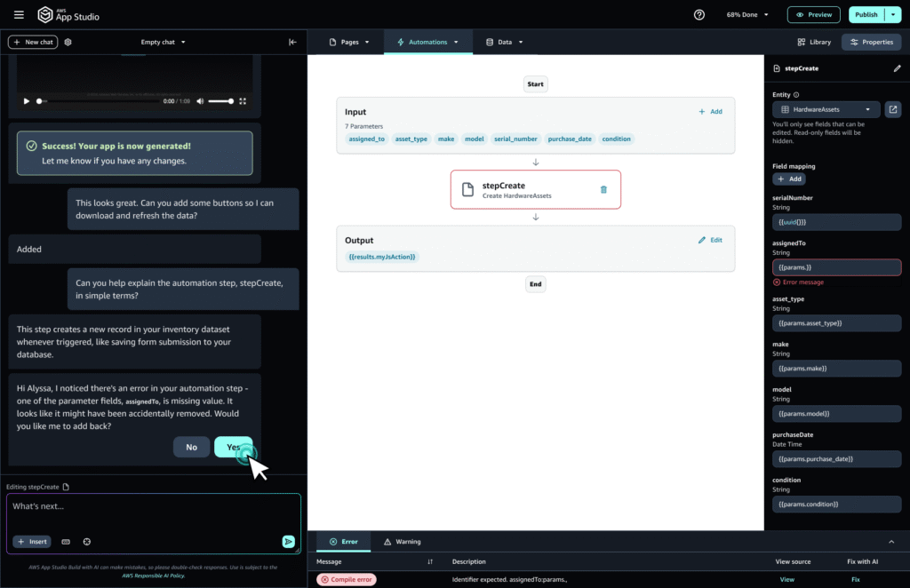Screen dimensions: 910x588
Task: Collapse the chat panel with arrow icon
Action: pyautogui.click(x=292, y=42)
